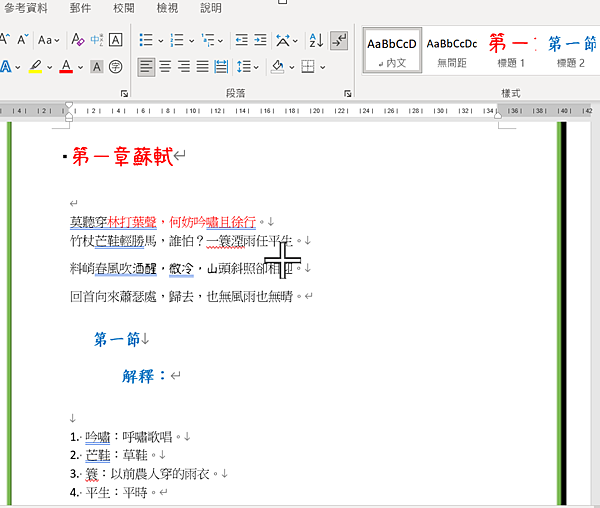Click the red line 莫聽穿林打葉聲
This screenshot has height=508, width=600.
[x=113, y=222]
